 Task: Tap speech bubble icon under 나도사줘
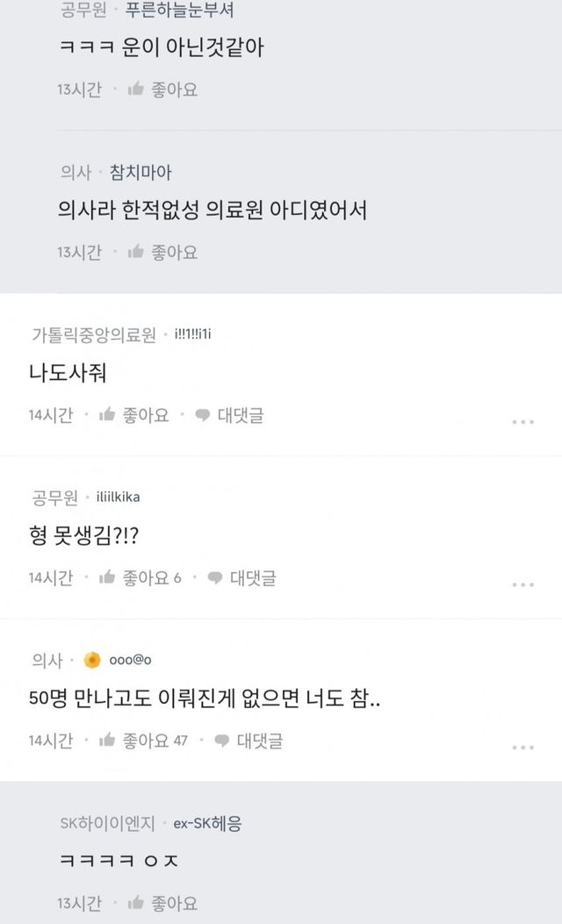[x=202, y=415]
